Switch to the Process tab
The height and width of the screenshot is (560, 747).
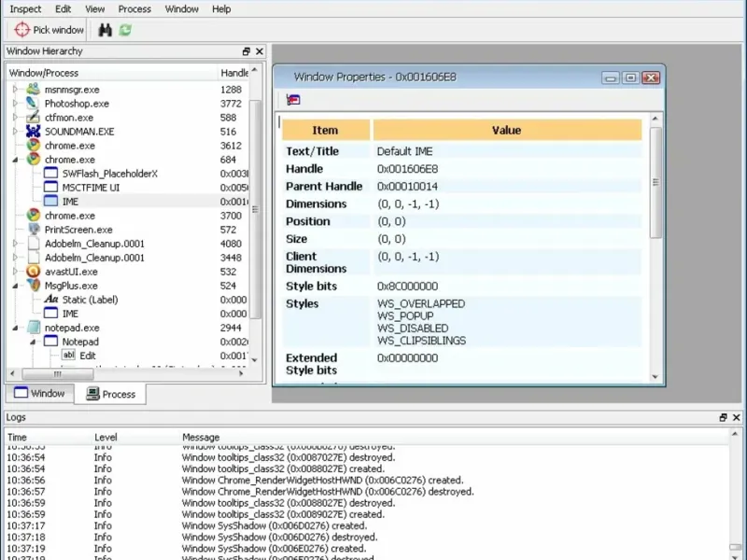110,394
